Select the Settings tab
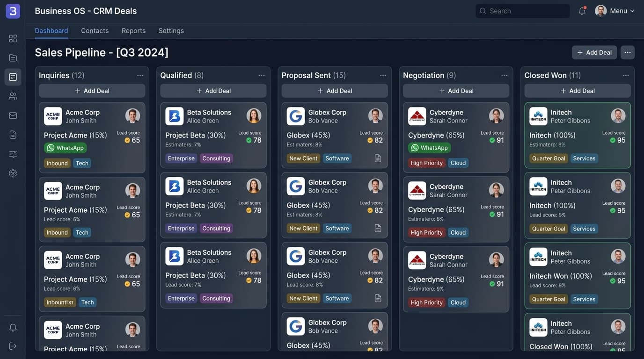 [x=171, y=31]
